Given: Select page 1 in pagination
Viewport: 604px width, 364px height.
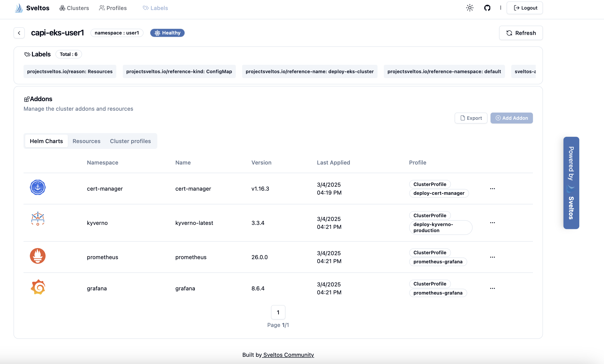Looking at the screenshot, I should (278, 312).
